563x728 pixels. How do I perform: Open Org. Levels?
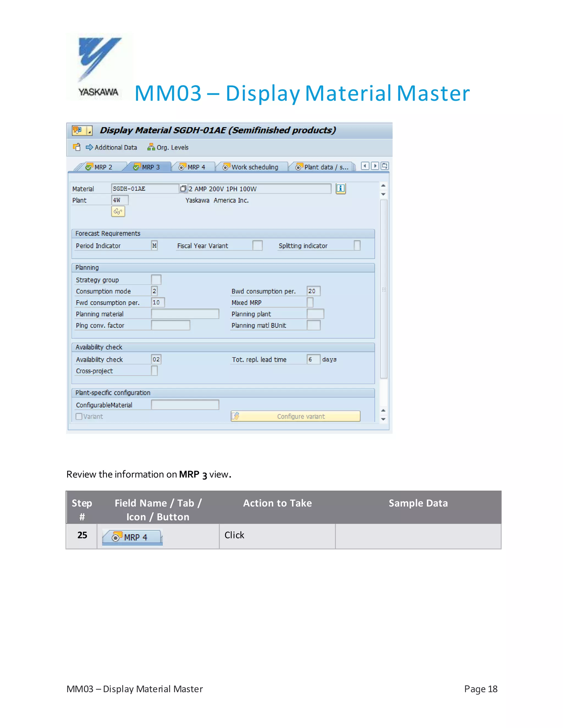coord(168,147)
